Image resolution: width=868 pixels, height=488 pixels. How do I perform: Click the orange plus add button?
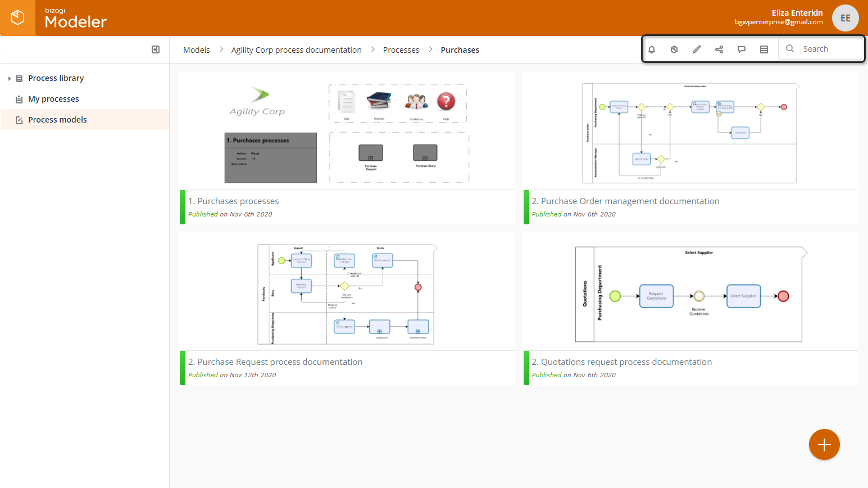[x=824, y=445]
